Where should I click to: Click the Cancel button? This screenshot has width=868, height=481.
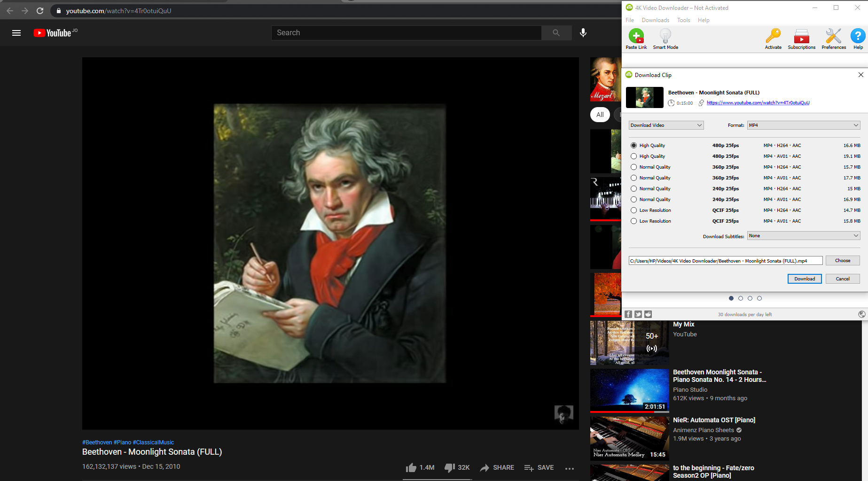coord(843,279)
